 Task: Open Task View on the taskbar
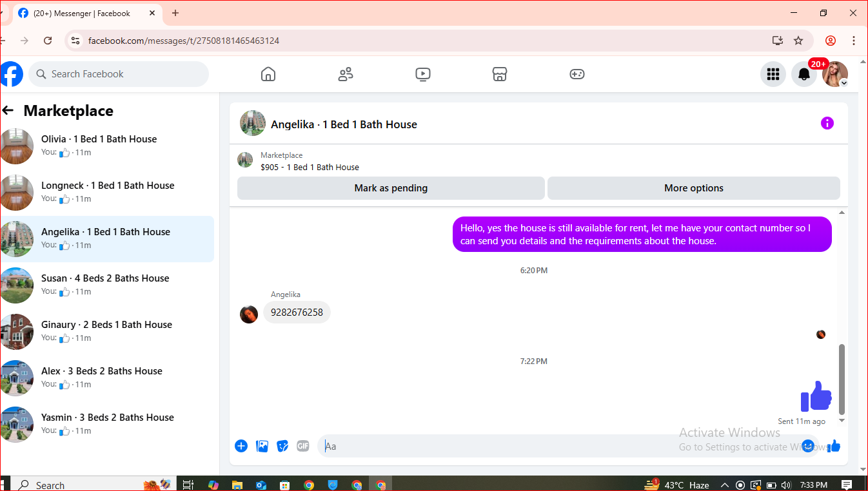coord(188,485)
